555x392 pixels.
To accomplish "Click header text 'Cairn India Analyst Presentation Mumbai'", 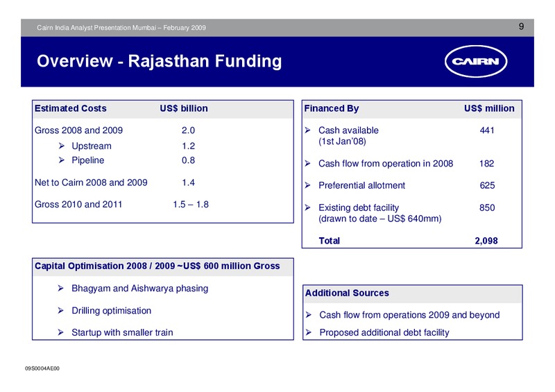I will tap(96, 28).
